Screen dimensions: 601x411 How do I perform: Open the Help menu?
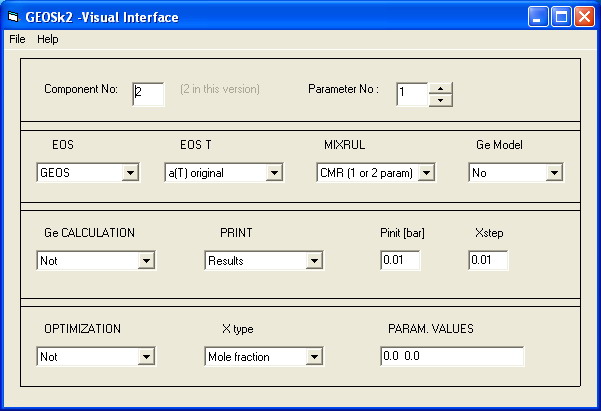[48, 39]
